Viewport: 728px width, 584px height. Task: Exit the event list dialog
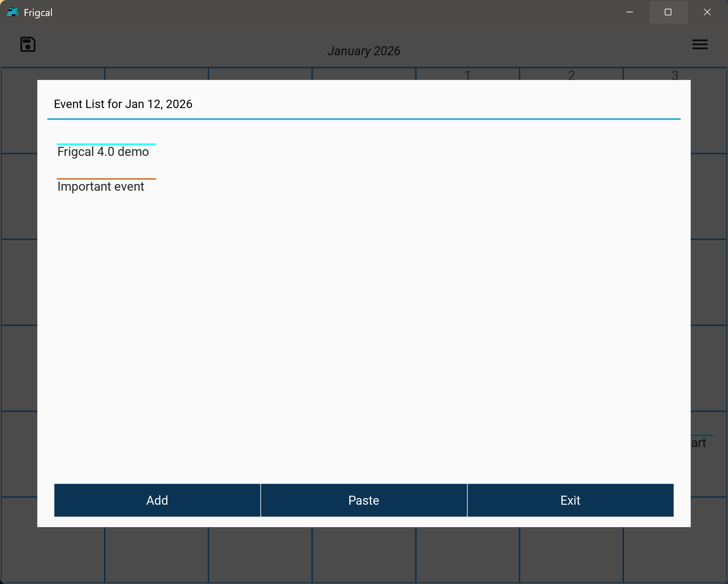[570, 500]
